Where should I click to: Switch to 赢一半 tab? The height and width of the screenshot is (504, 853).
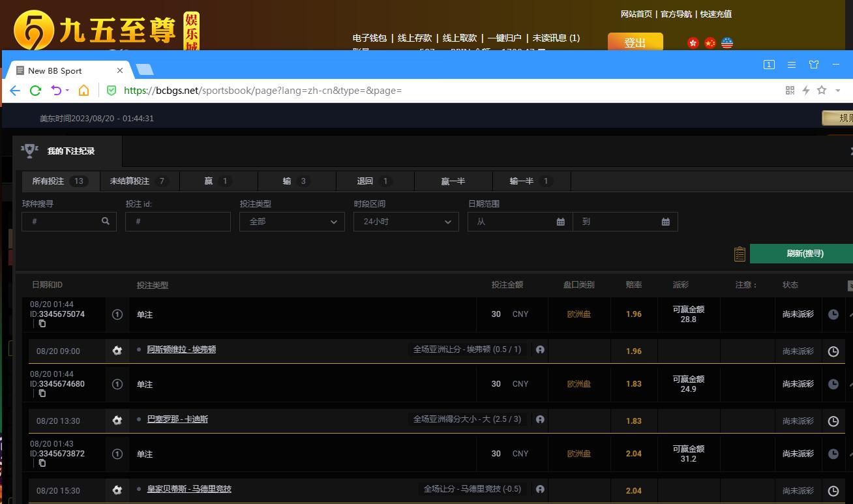(453, 181)
